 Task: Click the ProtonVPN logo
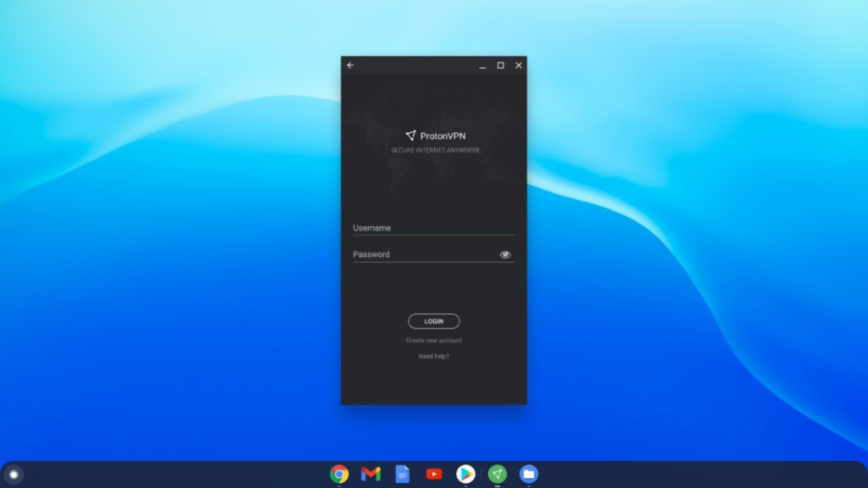pyautogui.click(x=435, y=136)
